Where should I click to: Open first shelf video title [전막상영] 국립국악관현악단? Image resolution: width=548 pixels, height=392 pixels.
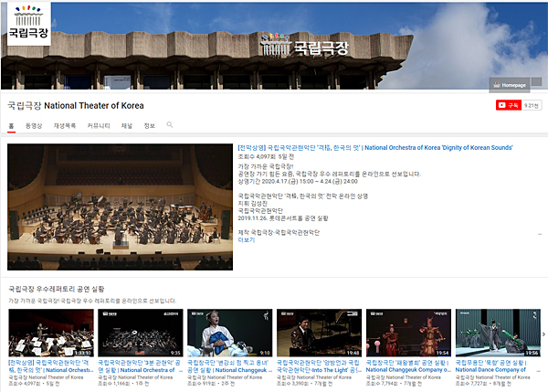[x=51, y=366]
